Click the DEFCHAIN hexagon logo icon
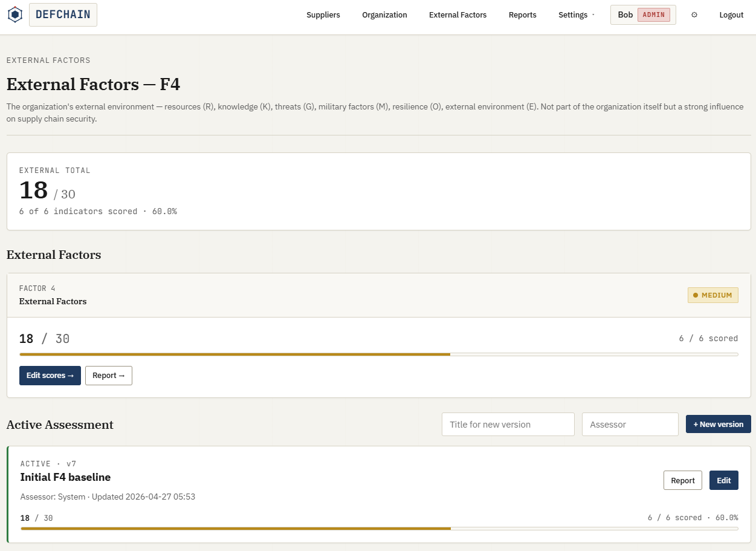This screenshot has height=551, width=756. (x=15, y=15)
